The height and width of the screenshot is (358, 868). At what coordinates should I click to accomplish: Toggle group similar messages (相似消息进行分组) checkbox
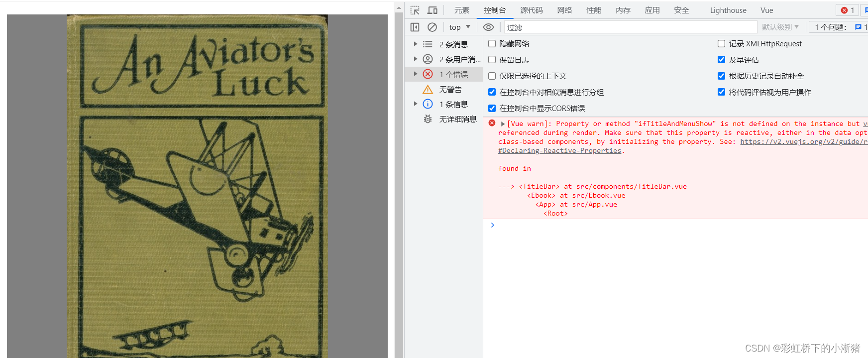pyautogui.click(x=492, y=92)
